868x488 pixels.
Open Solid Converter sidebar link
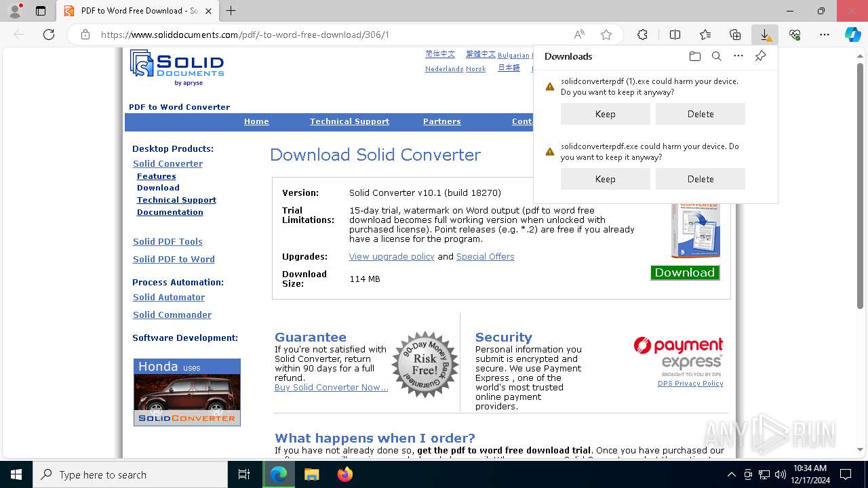click(x=167, y=163)
